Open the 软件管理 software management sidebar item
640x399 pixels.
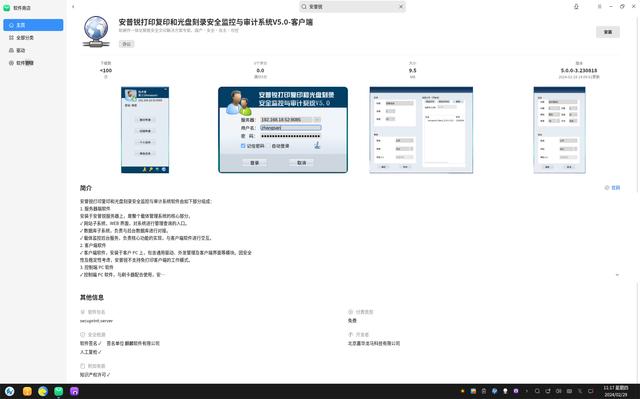[33, 63]
